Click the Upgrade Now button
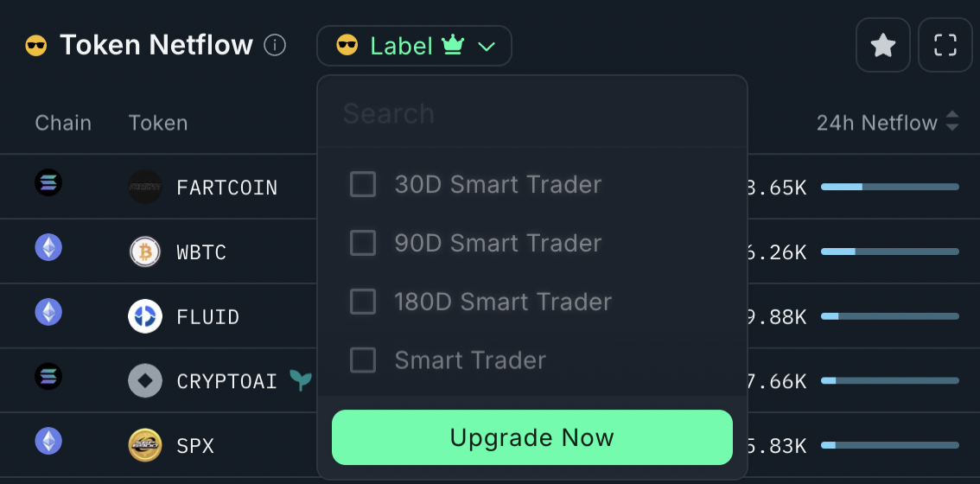 [x=531, y=437]
